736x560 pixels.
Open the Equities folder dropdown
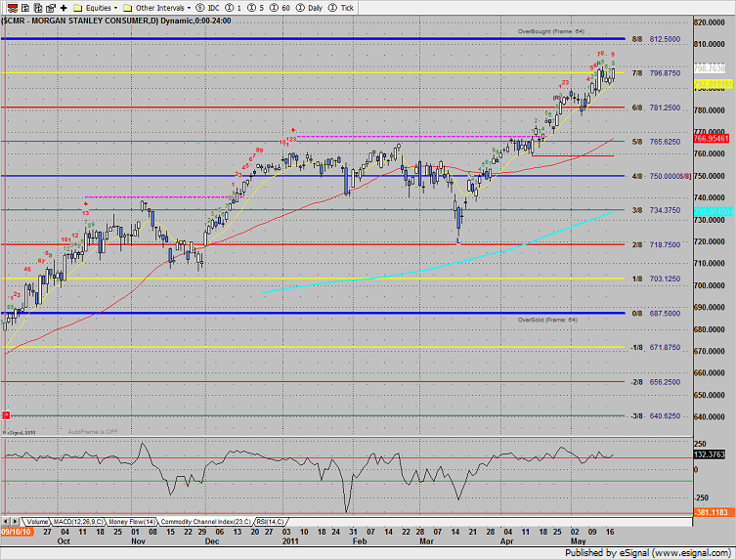tap(95, 8)
